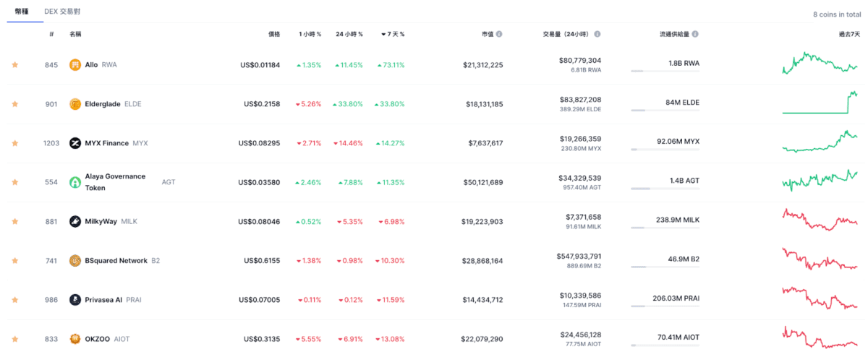The width and height of the screenshot is (868, 357).
Task: Open the Elderglade 7-day sparkline chart
Action: coord(820,103)
